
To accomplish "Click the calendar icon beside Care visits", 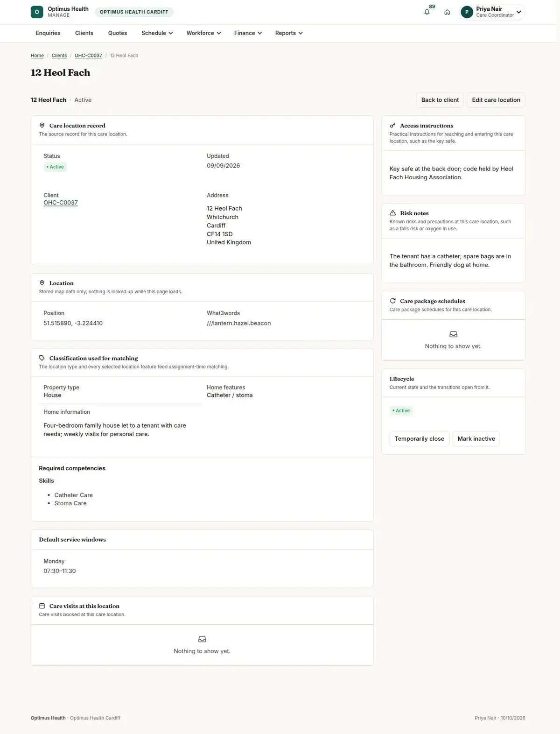I will coord(42,606).
